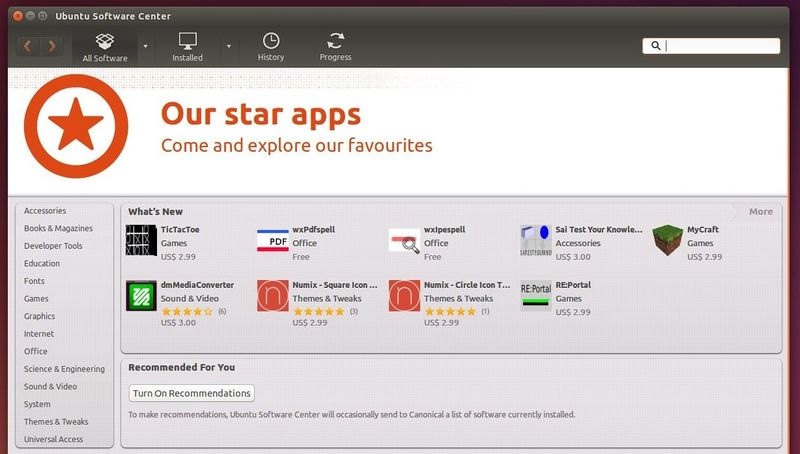Image resolution: width=800 pixels, height=454 pixels.
Task: Open Numix - Circle Icon T... title
Action: pyautogui.click(x=467, y=285)
